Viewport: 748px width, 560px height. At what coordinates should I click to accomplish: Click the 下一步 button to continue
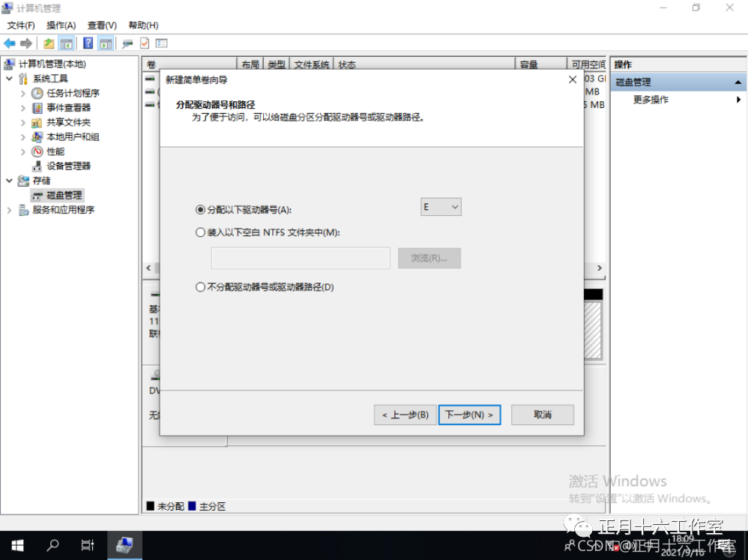click(469, 415)
